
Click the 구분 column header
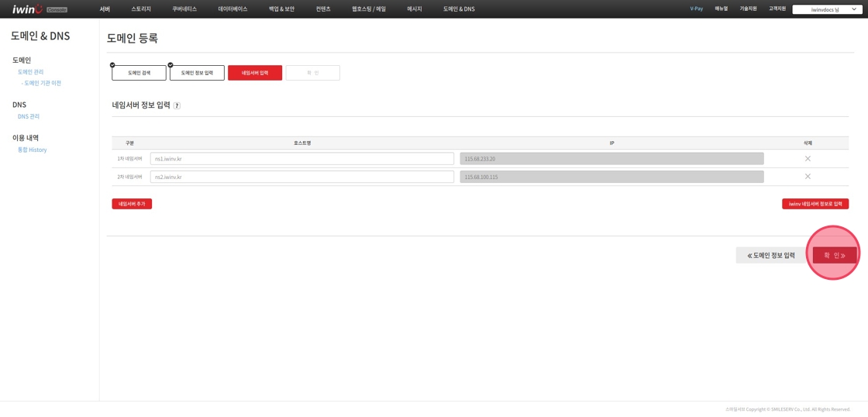click(x=129, y=143)
